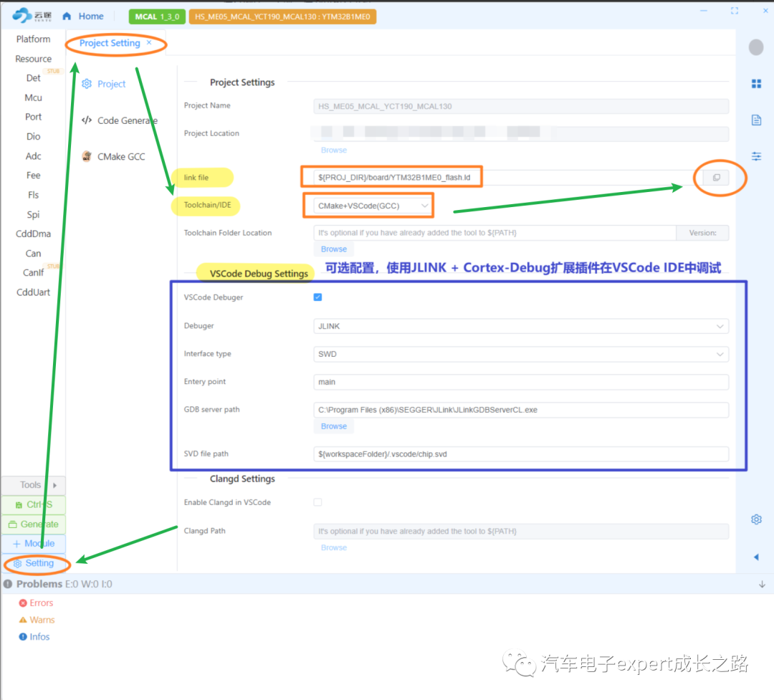
Task: Click the Generate button
Action: [x=34, y=524]
